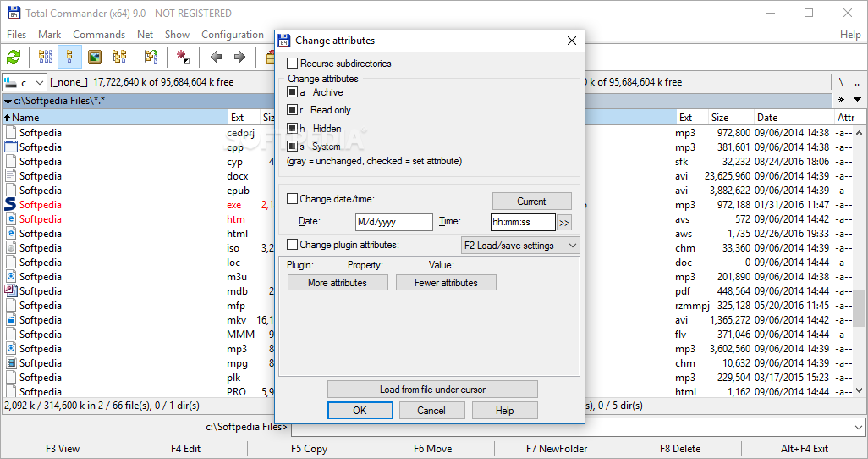Toggle the Read only attribute checkbox
Screen dimensions: 868x459
point(292,110)
